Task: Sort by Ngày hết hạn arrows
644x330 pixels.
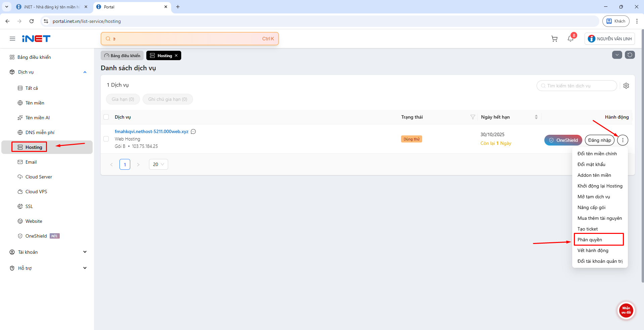Action: click(536, 117)
